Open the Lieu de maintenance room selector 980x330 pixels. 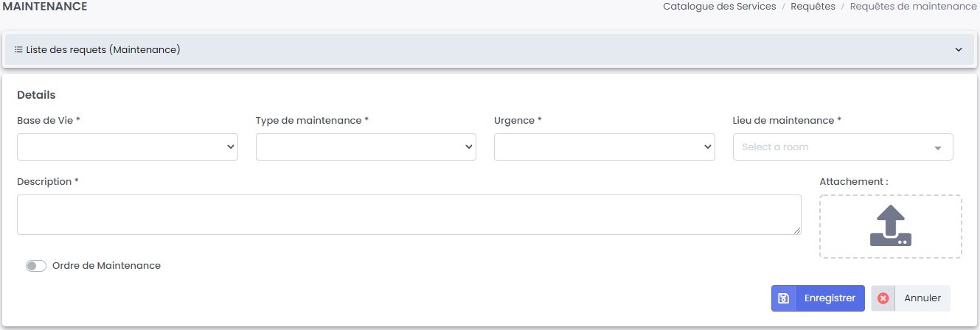tap(833, 147)
